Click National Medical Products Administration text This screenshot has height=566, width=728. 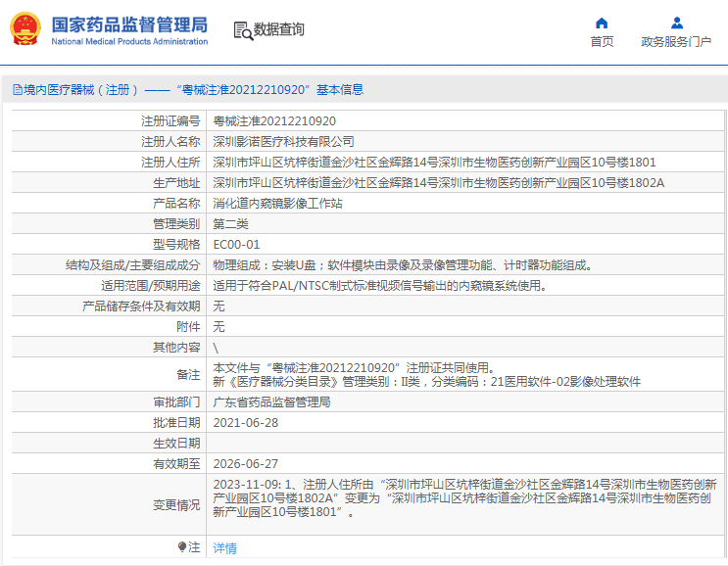(x=129, y=41)
